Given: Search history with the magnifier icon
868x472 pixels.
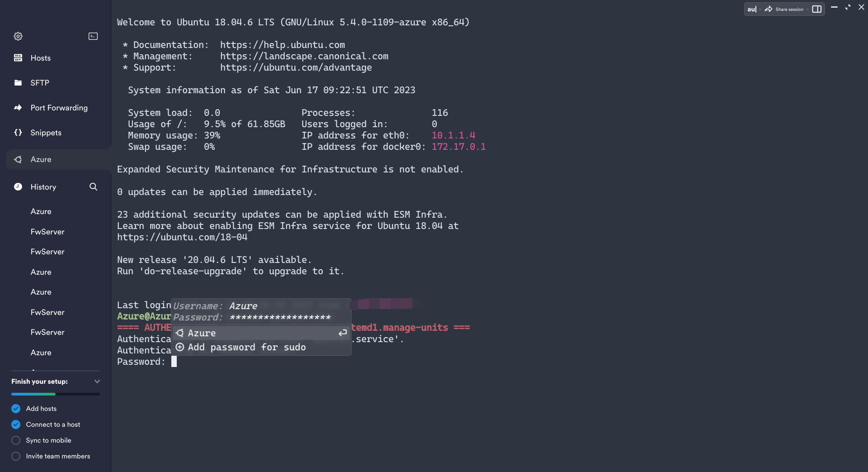Looking at the screenshot, I should point(94,187).
